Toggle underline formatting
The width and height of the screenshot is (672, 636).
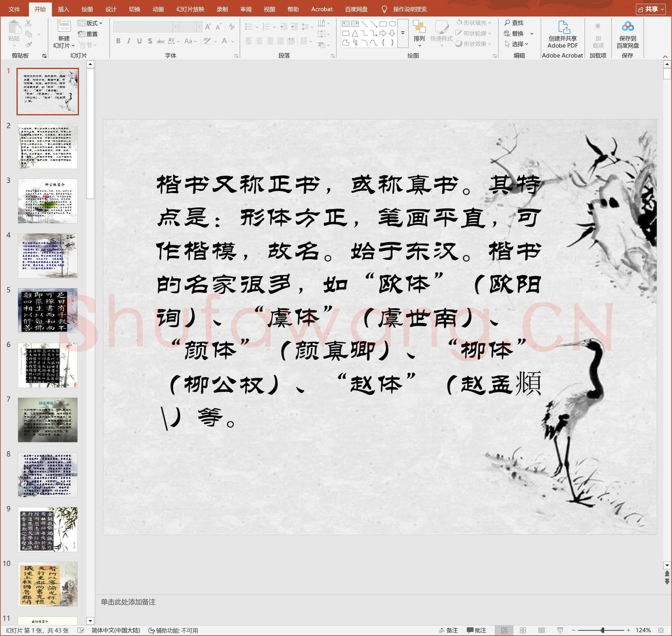tap(139, 41)
